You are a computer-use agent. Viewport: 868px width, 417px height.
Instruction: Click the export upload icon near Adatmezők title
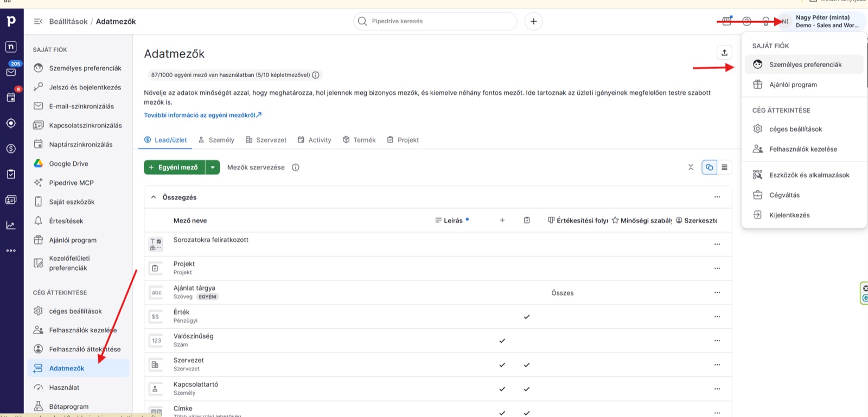click(724, 53)
